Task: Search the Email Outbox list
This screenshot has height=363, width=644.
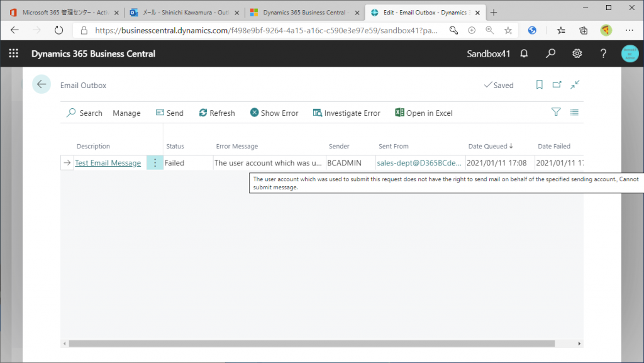Action: [x=85, y=113]
